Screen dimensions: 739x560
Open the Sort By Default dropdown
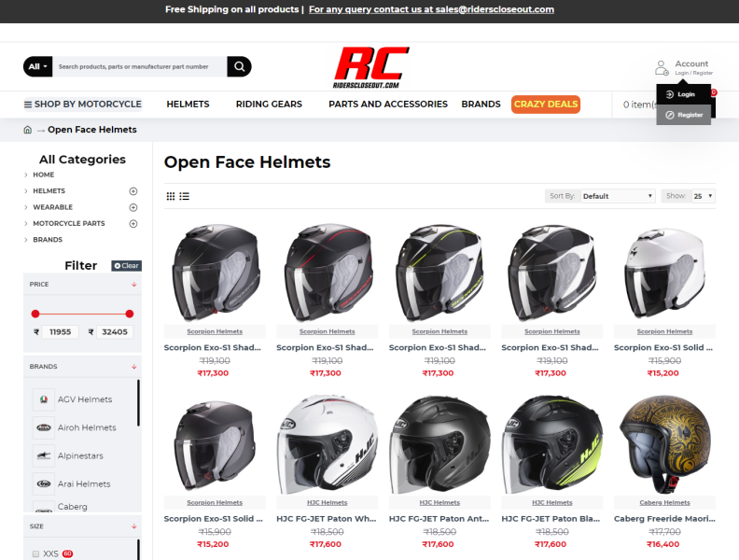pos(618,196)
